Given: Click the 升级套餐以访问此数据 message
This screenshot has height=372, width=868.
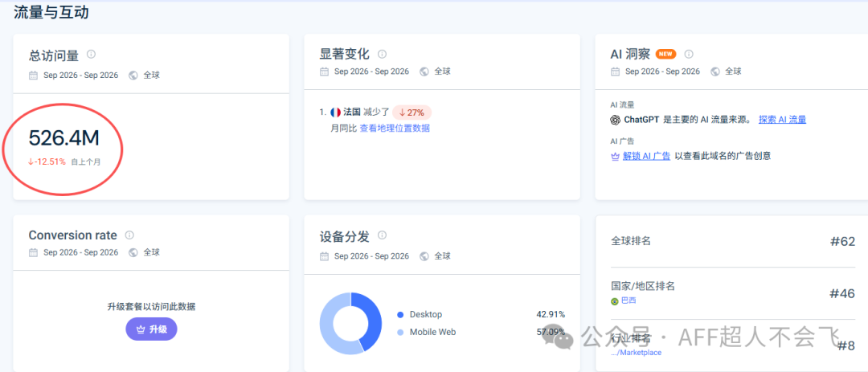Looking at the screenshot, I should coord(151,307).
